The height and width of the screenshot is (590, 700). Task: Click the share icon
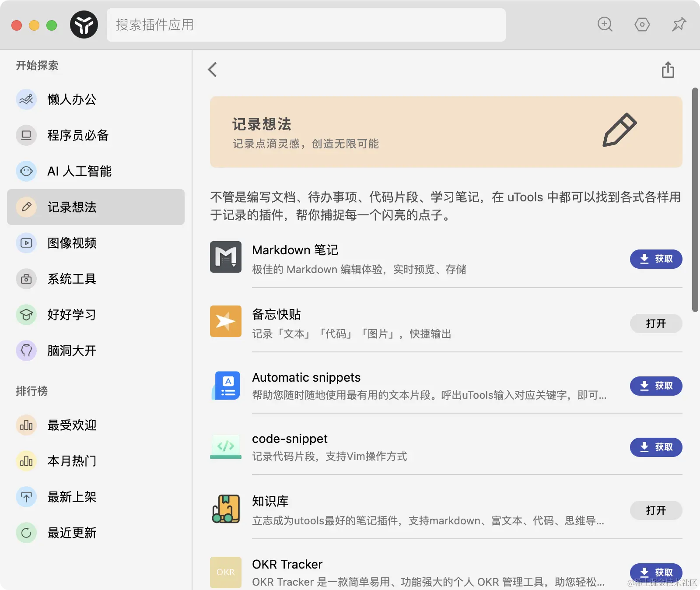pyautogui.click(x=668, y=70)
